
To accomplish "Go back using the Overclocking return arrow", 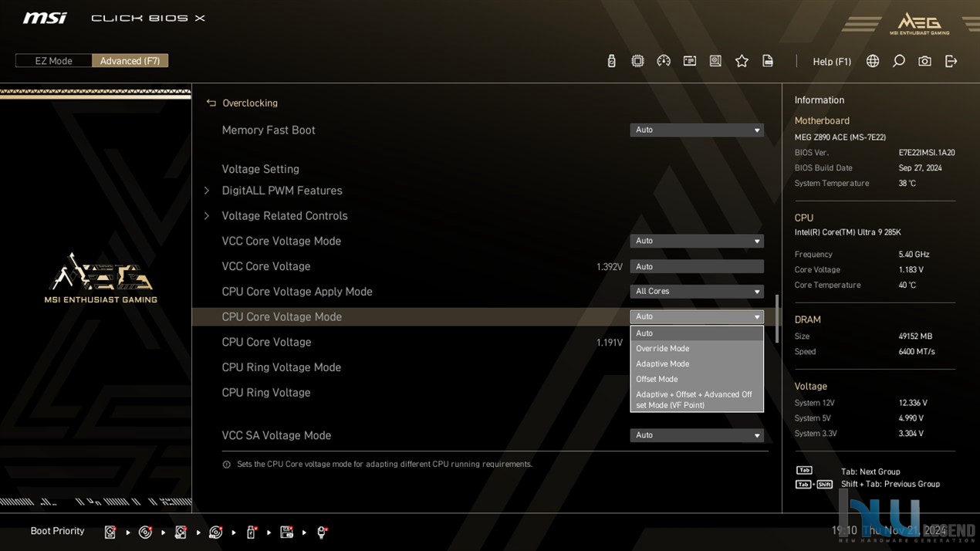I will 211,103.
